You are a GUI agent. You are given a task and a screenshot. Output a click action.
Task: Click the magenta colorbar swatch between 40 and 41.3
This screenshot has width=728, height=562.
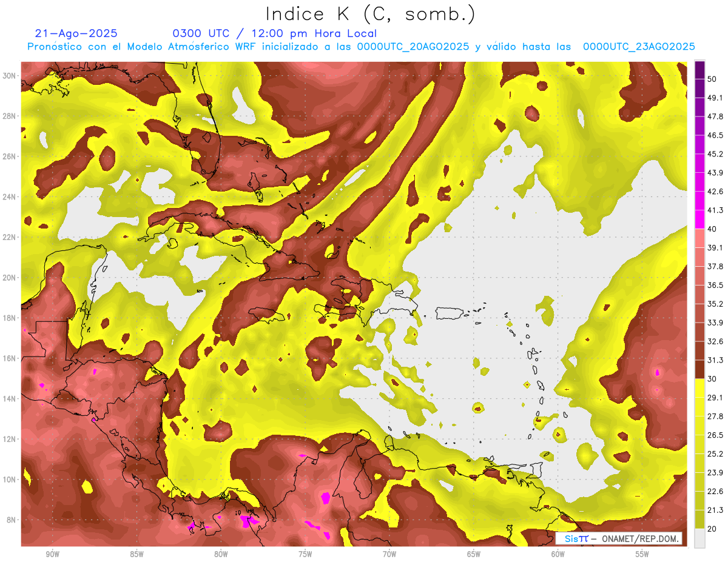(x=699, y=219)
